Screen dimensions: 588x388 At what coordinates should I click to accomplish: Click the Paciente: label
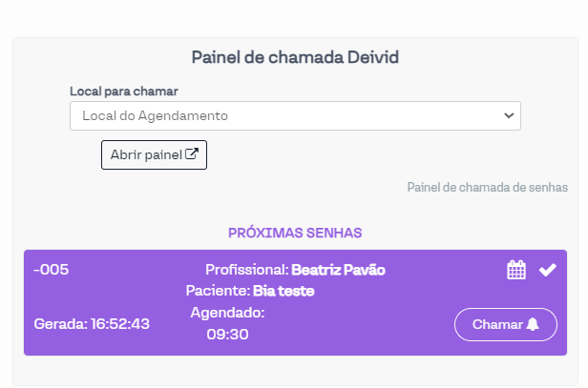tap(218, 291)
